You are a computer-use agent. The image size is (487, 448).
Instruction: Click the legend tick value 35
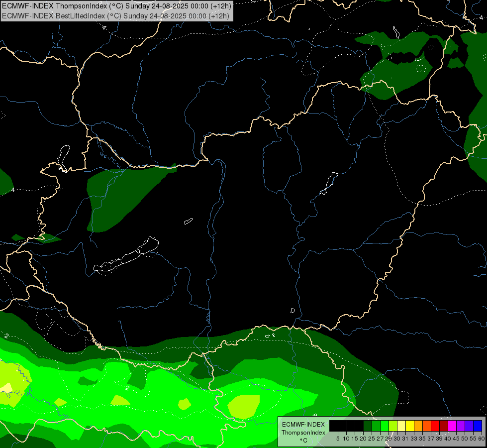422,439
